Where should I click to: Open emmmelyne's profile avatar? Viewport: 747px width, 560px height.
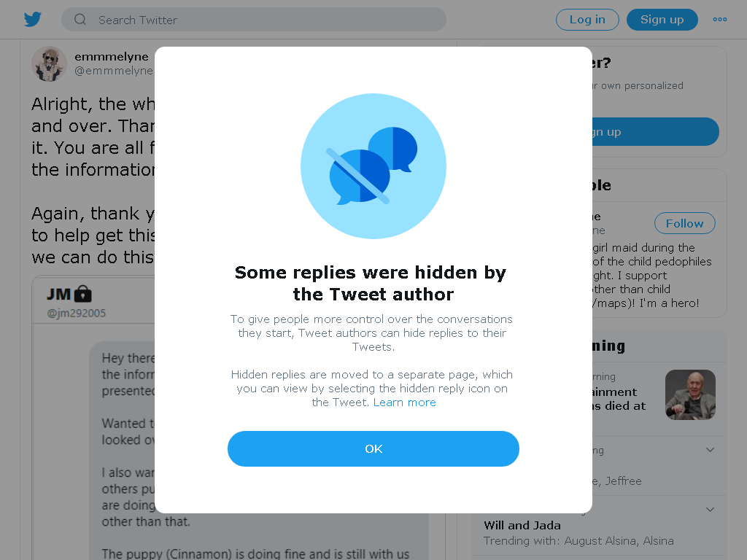coord(49,64)
